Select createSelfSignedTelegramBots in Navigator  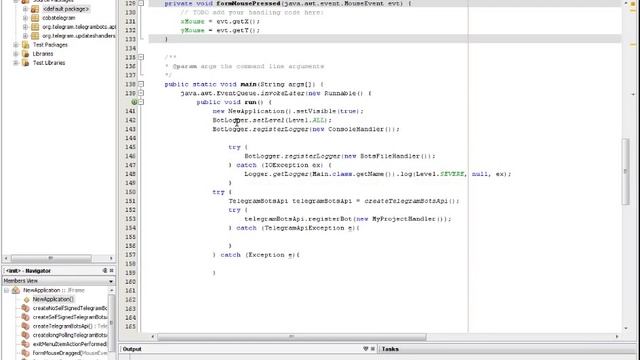click(x=70, y=317)
